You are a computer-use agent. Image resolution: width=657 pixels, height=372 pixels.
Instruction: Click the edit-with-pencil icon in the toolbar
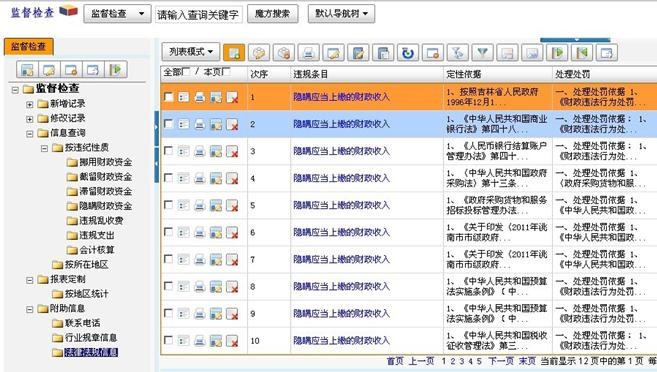pyautogui.click(x=358, y=53)
